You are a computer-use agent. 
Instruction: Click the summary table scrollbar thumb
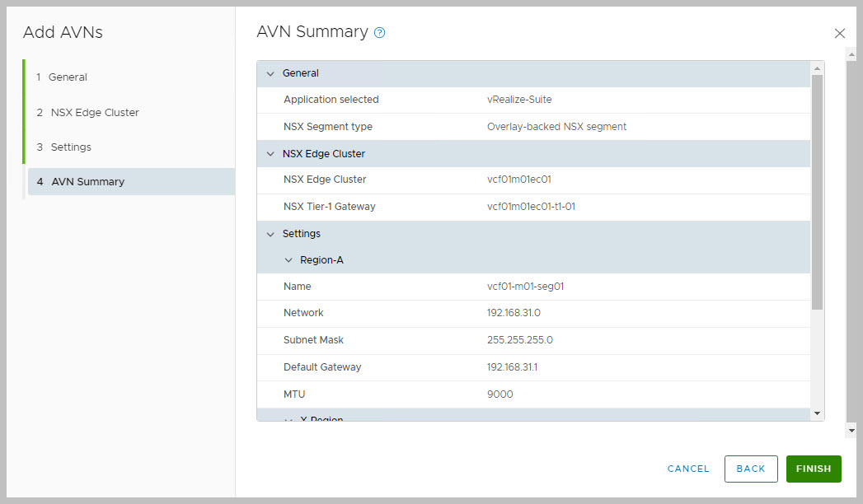pos(817,191)
